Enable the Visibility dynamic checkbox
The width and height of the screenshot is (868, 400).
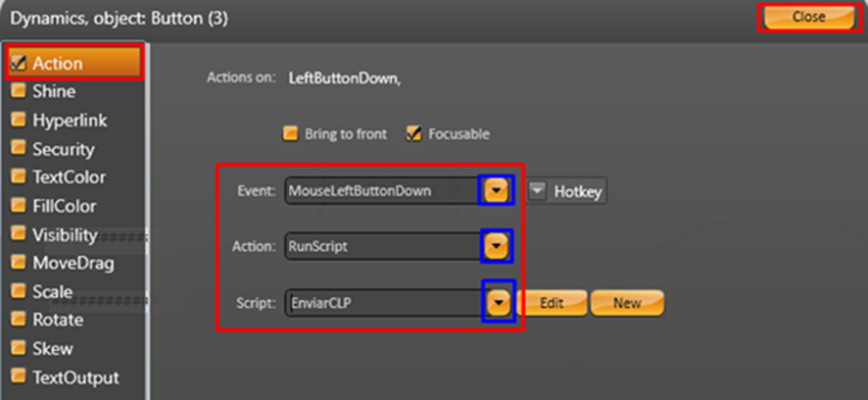pyautogui.click(x=18, y=234)
